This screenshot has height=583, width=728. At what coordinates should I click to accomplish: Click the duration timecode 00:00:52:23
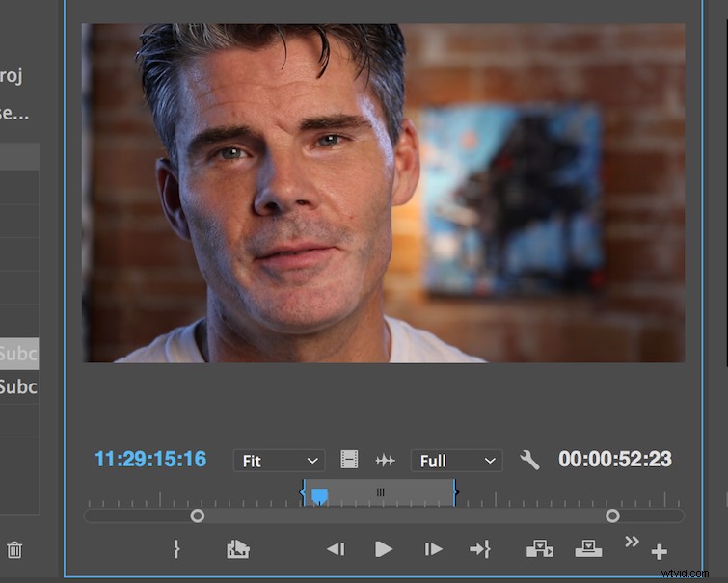[615, 459]
